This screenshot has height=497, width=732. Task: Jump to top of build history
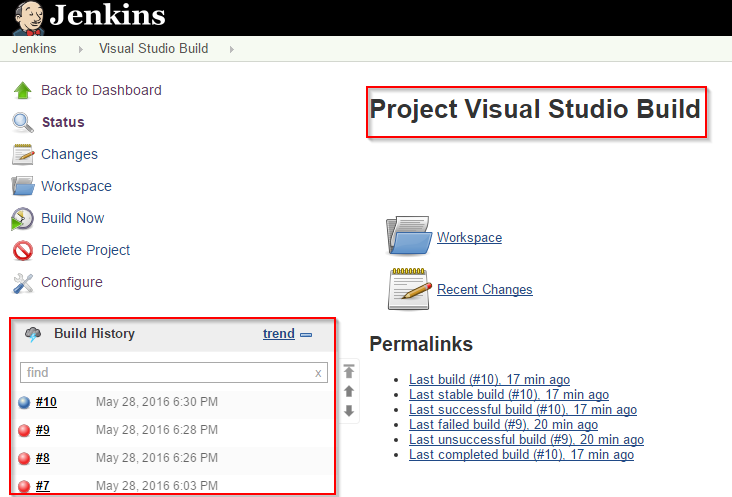(349, 371)
